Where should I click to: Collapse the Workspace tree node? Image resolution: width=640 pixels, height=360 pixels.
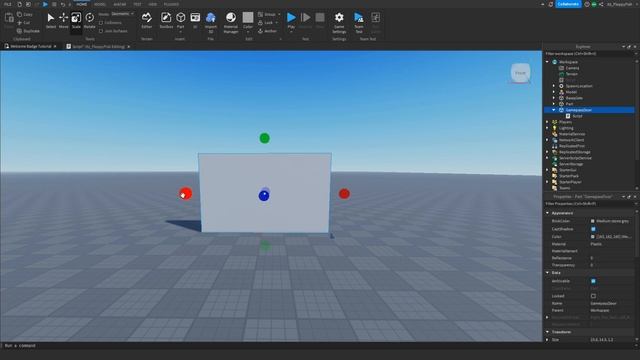[547, 62]
